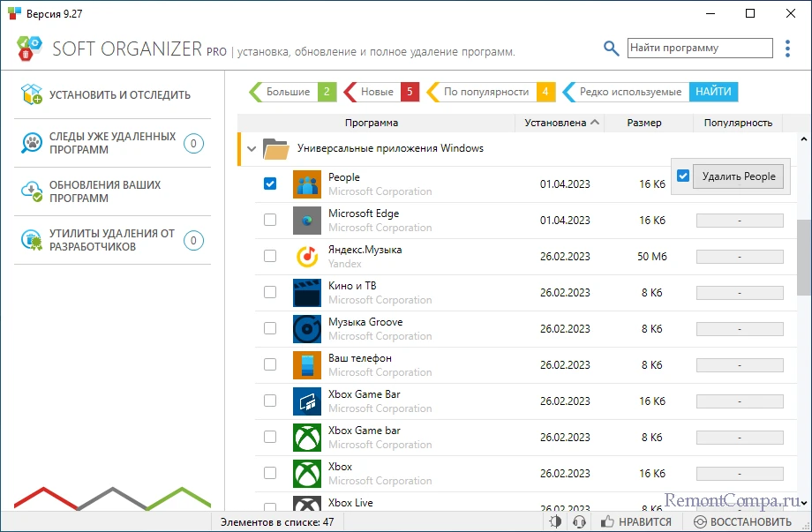Click the headset support icon in status bar
Screen dimensions: 812x532
point(580,521)
